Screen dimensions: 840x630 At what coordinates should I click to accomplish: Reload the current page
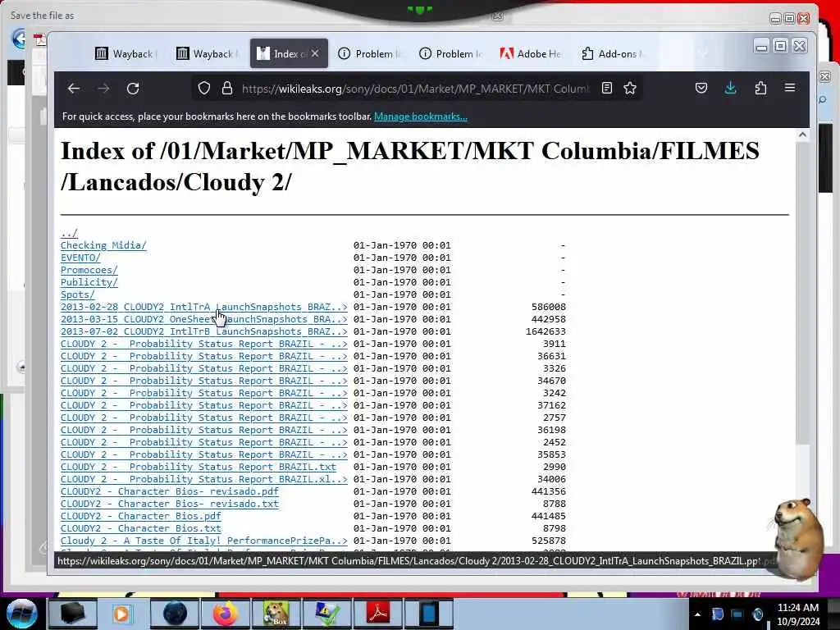pyautogui.click(x=133, y=89)
